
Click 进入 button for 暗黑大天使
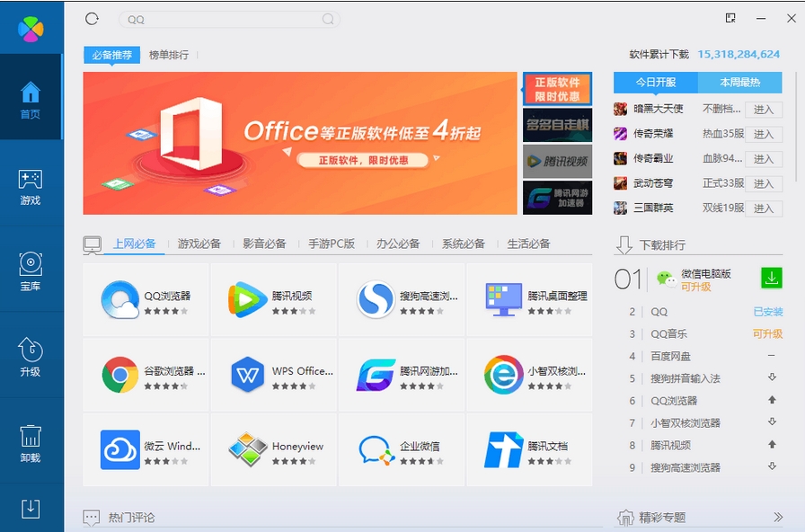764,110
